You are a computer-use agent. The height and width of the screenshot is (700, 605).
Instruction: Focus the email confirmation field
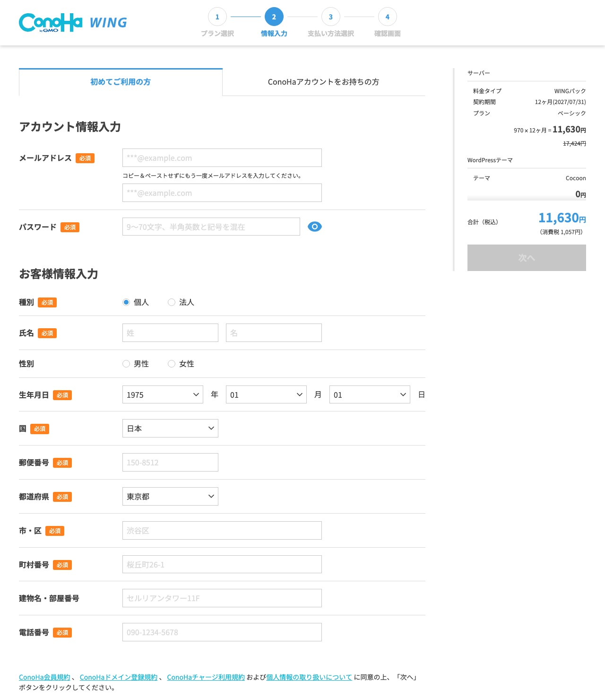tap(222, 192)
